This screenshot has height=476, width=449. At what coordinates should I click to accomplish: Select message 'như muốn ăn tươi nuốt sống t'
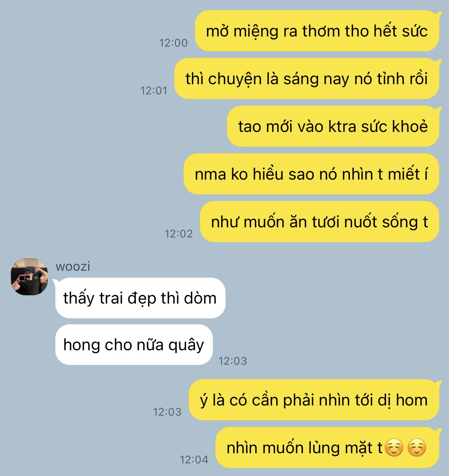click(320, 222)
